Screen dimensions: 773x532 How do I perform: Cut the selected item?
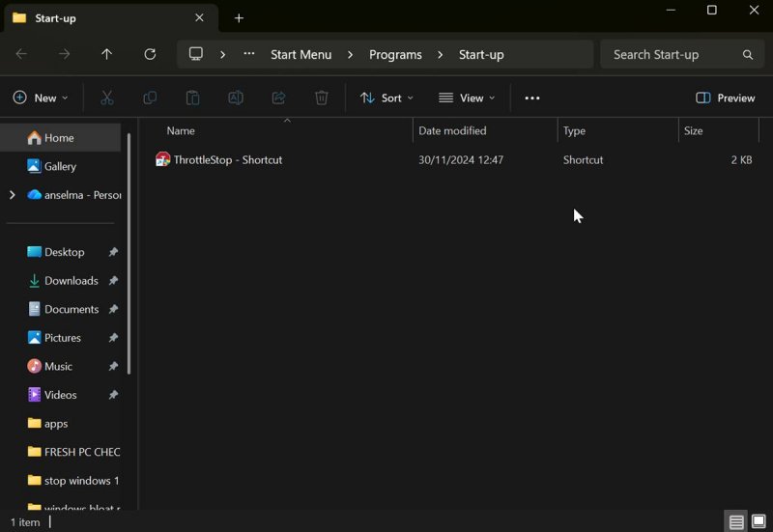pos(107,98)
